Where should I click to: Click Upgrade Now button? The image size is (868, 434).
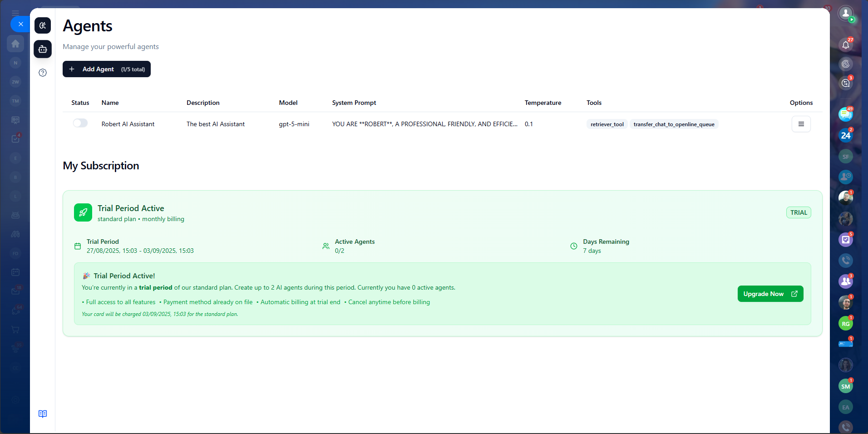(770, 294)
